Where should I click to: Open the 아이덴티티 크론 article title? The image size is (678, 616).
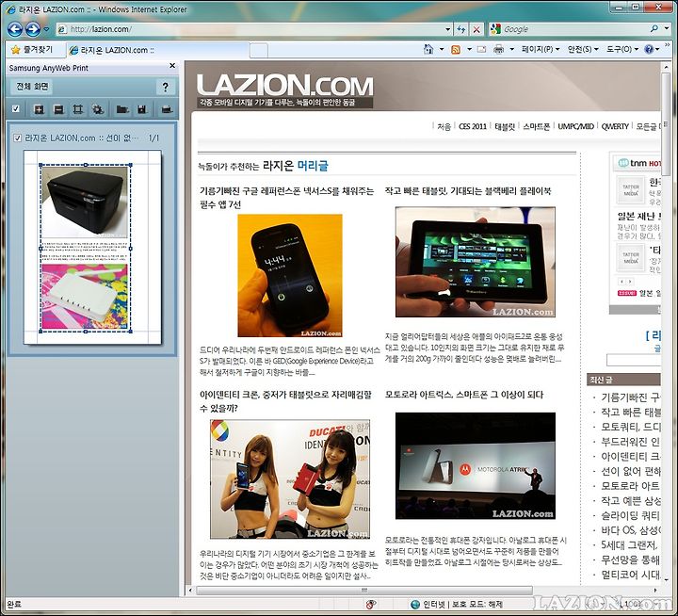click(285, 401)
